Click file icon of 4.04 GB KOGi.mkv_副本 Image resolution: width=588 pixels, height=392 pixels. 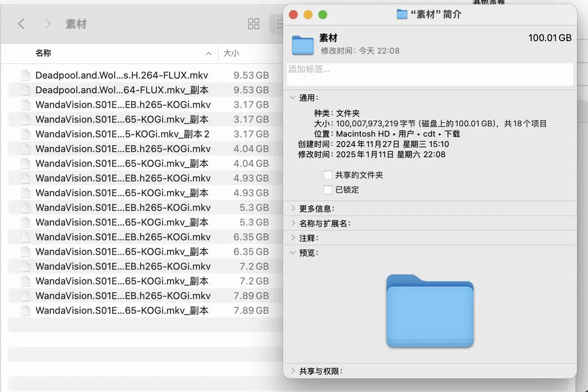(25, 164)
